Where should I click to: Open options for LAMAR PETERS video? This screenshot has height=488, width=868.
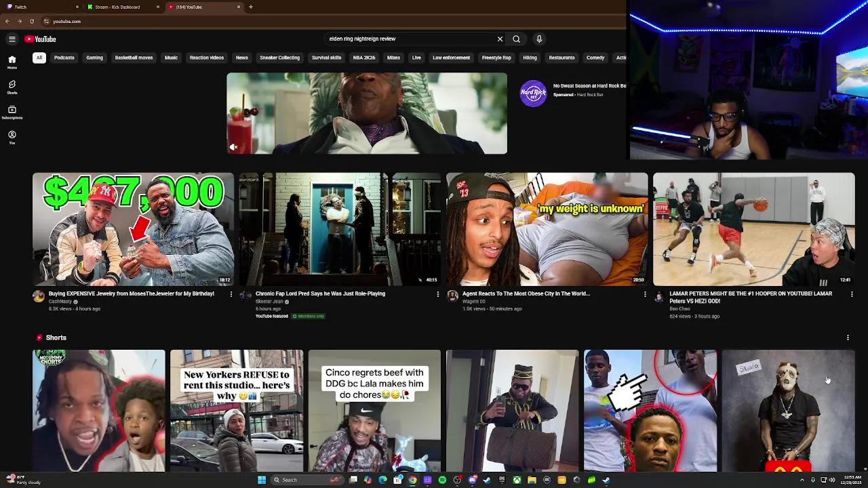pyautogui.click(x=852, y=294)
